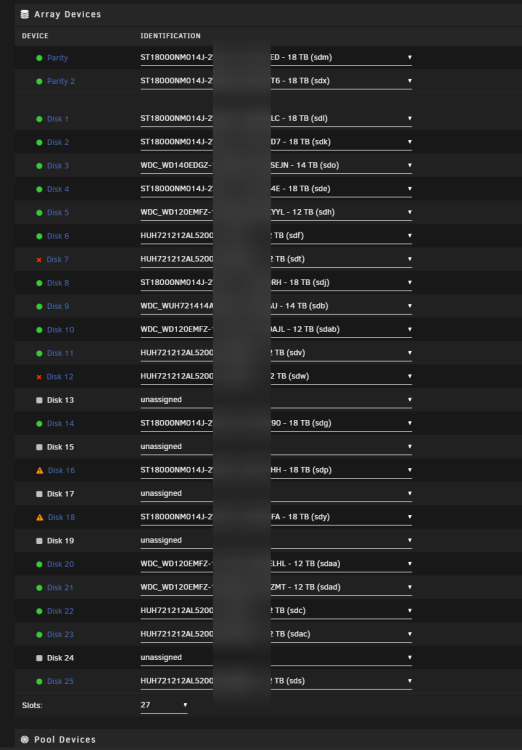Screen dimensions: 522x750
Task: Click the gray square icon beside Disk 17
Action: [39, 494]
